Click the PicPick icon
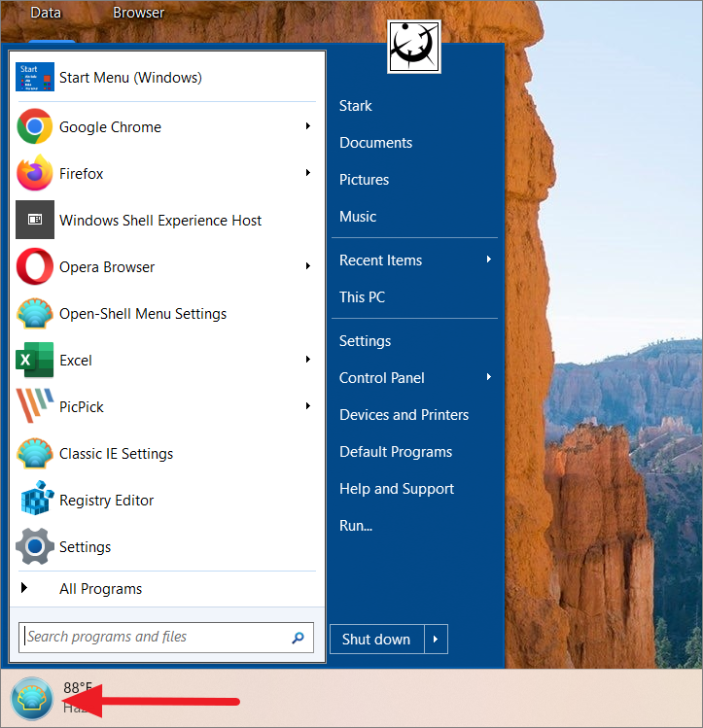This screenshot has width=703, height=728. (34, 407)
